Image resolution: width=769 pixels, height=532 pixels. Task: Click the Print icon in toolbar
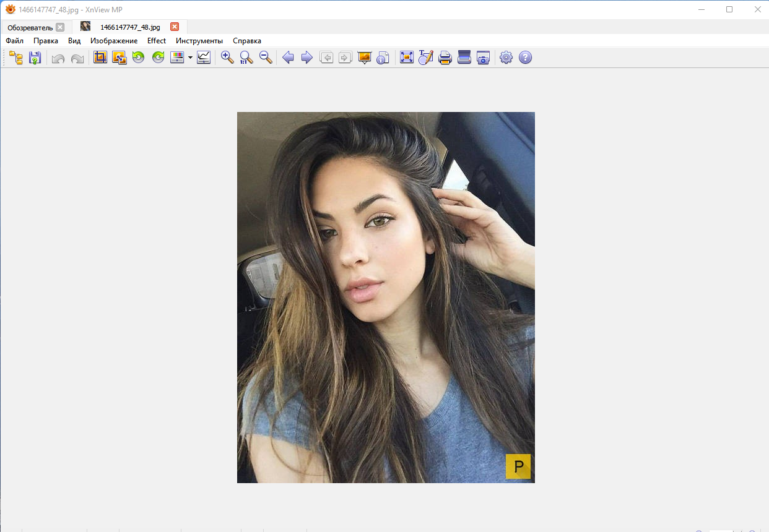click(x=445, y=58)
